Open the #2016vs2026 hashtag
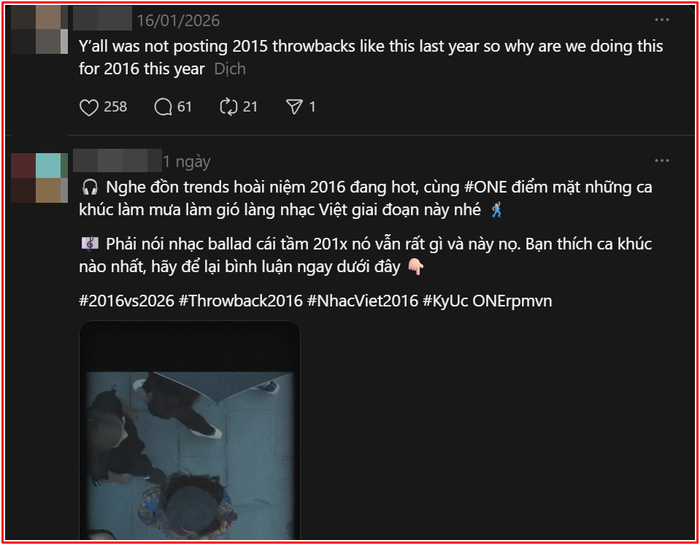This screenshot has width=700, height=545. [x=125, y=300]
